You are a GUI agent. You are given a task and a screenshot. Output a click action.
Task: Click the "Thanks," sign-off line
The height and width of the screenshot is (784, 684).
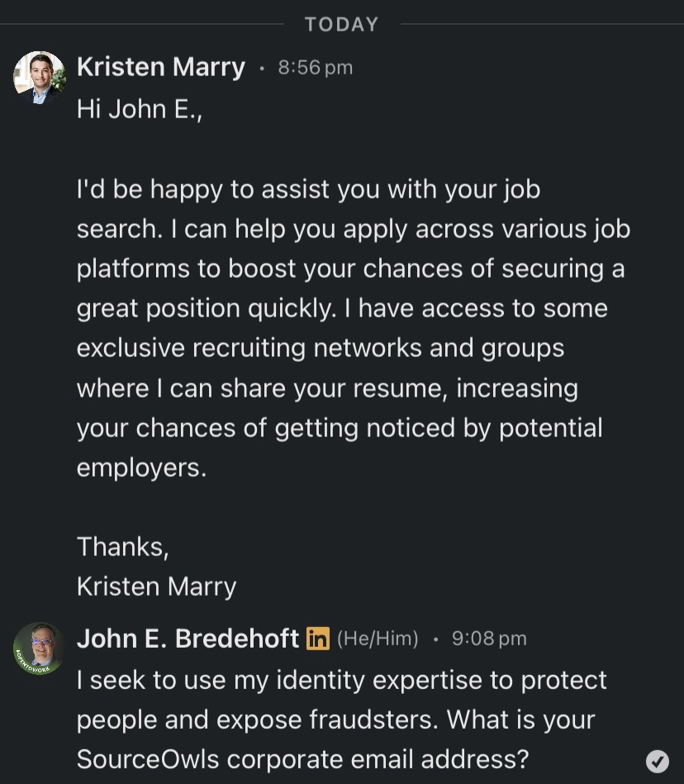coord(123,546)
